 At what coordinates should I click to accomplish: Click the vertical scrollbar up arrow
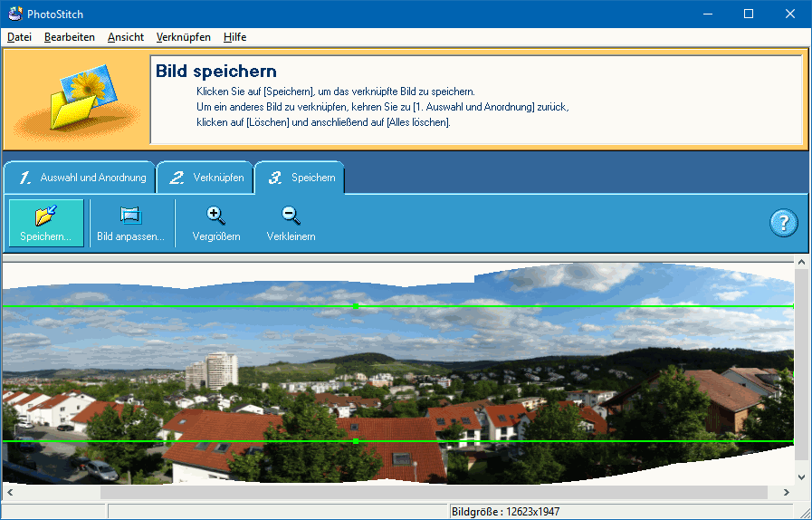pyautogui.click(x=801, y=262)
